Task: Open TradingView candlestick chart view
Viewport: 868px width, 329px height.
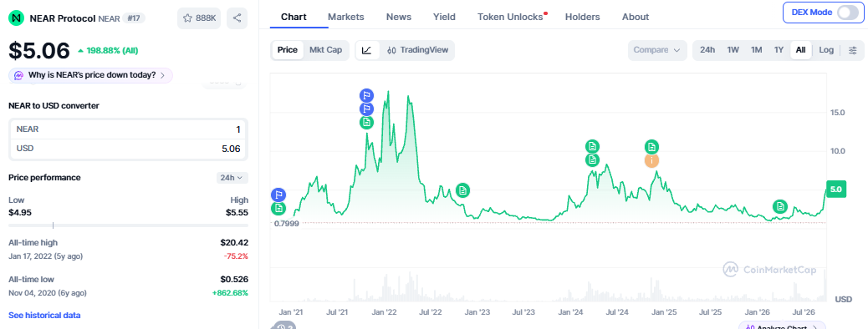Action: point(418,50)
